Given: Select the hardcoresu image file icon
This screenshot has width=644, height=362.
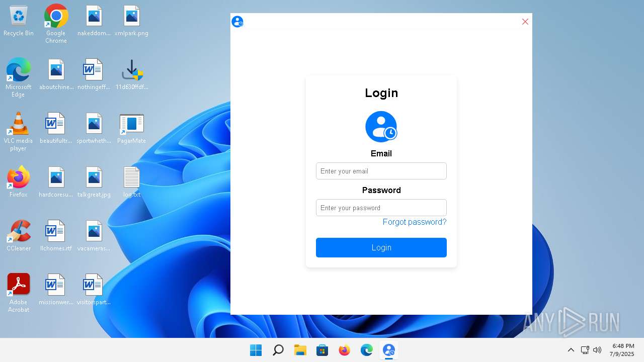Looking at the screenshot, I should click(x=56, y=182).
